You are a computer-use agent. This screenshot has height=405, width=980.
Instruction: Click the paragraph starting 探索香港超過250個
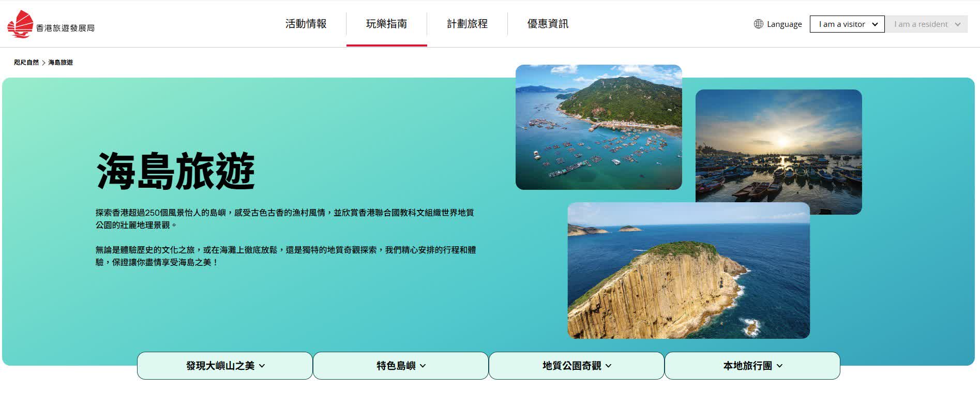[x=285, y=219]
